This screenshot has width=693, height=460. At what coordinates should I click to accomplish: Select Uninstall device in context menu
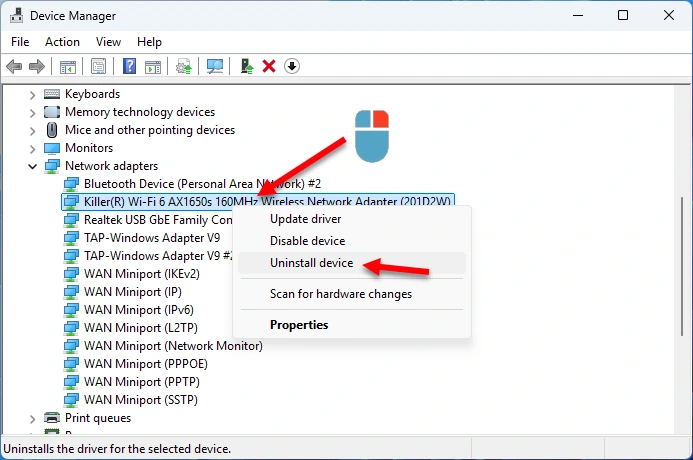351,263
